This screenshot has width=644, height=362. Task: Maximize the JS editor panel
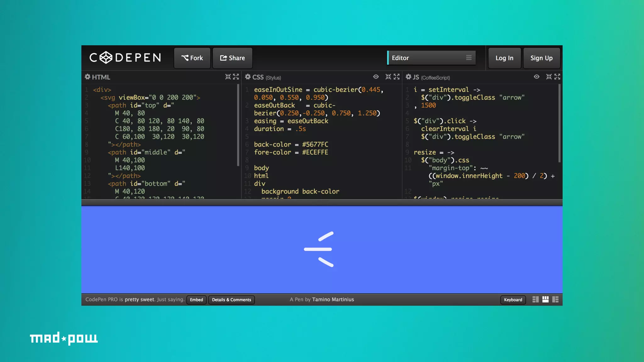pyautogui.click(x=557, y=77)
